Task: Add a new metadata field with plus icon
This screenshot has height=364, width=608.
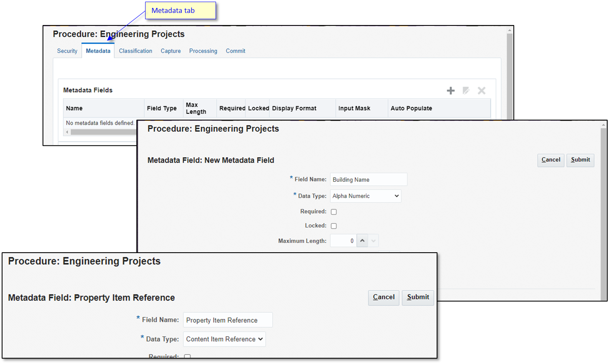Action: click(x=451, y=90)
